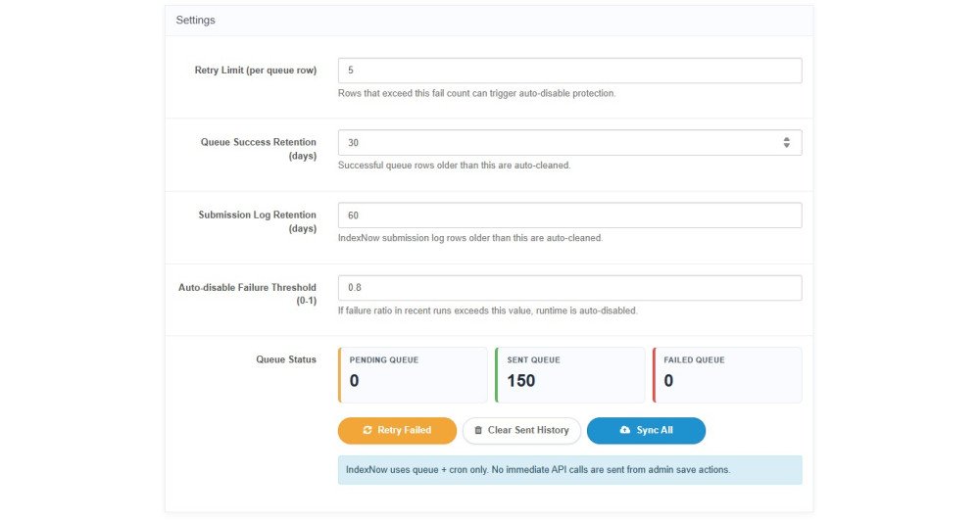Click the 'Queue Success Retention (days)' label
980x524 pixels.
259,149
